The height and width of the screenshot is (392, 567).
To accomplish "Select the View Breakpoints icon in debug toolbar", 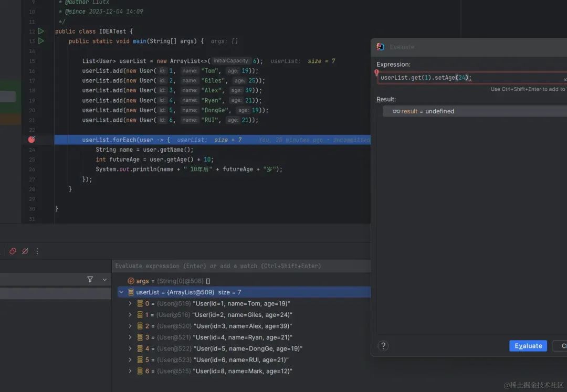I will (13, 251).
